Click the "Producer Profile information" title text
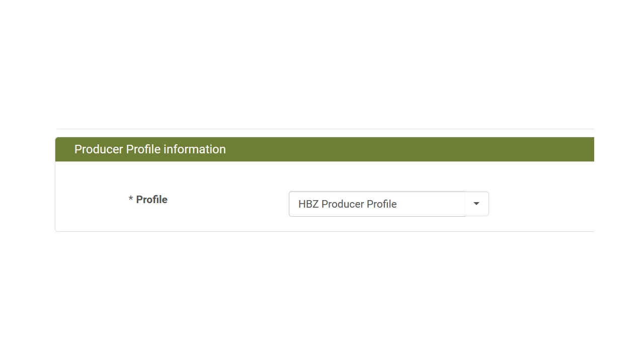 [150, 149]
